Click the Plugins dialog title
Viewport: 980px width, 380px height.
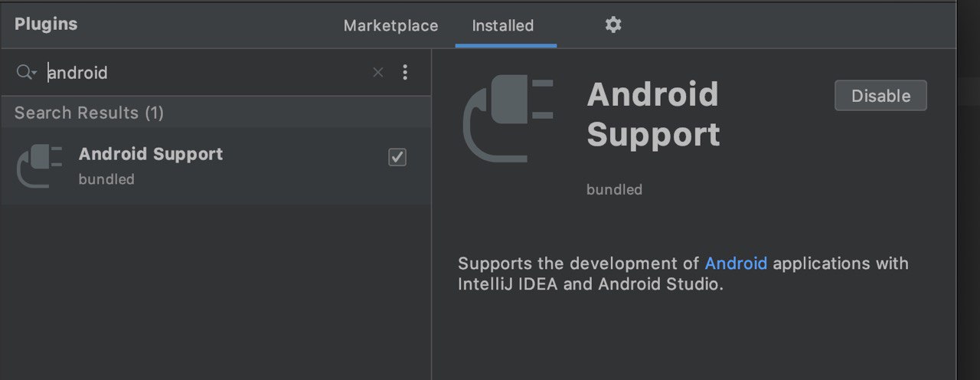(x=46, y=24)
